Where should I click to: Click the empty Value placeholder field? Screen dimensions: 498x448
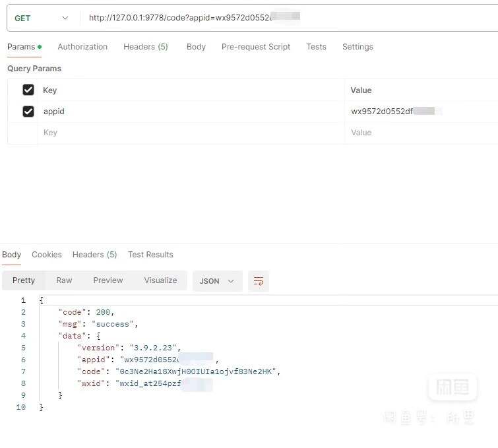coord(421,133)
